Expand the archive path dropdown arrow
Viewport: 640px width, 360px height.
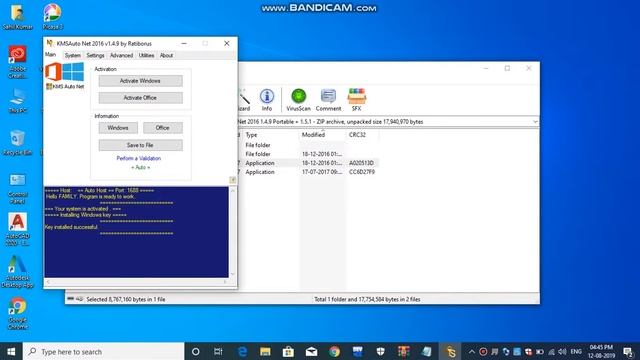pos(535,122)
